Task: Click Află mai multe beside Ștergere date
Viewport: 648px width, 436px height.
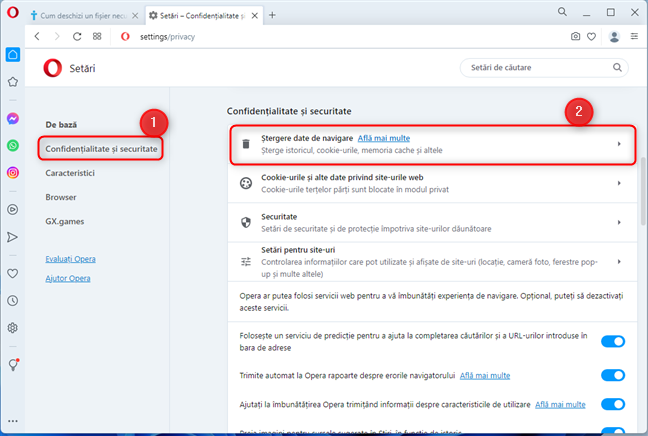Action: click(384, 138)
